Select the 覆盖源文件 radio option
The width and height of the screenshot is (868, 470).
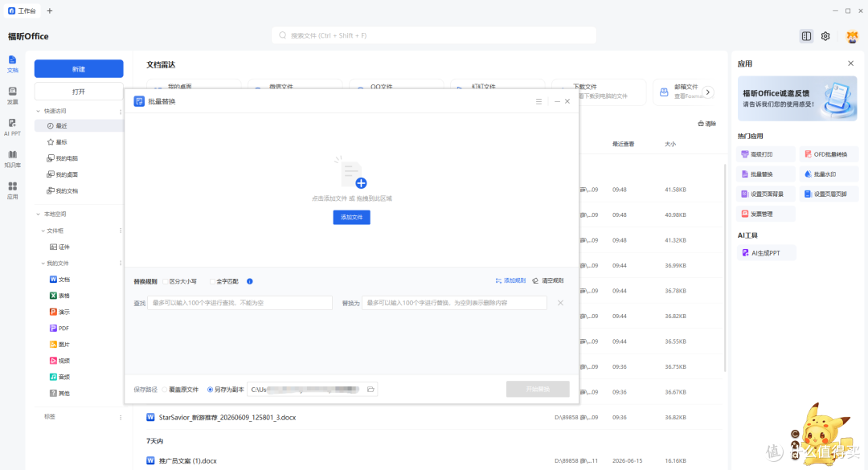(x=165, y=390)
